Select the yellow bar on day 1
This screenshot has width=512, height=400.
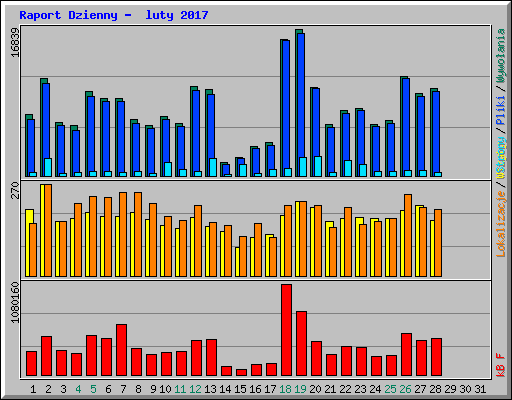(28, 243)
